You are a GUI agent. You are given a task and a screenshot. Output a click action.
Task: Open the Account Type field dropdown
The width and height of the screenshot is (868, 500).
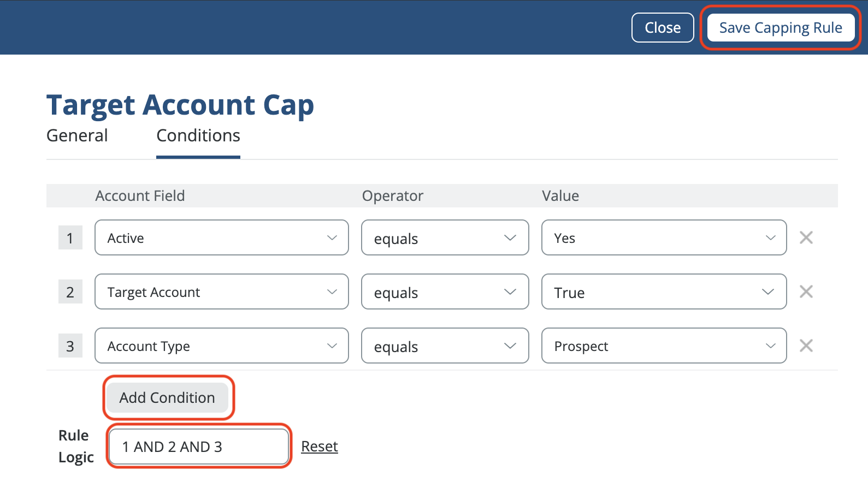coord(221,346)
